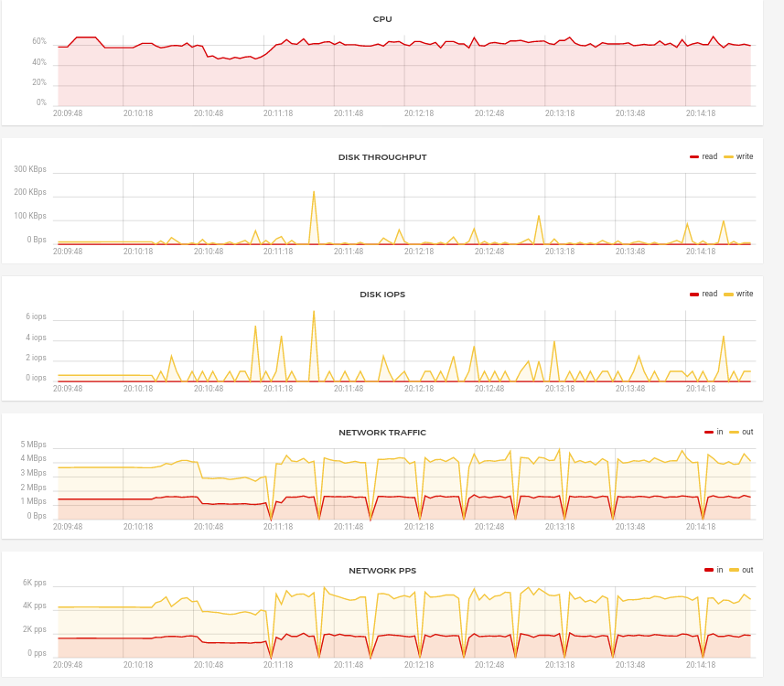Toggle the in series in Network Traffic legend

[x=714, y=432]
